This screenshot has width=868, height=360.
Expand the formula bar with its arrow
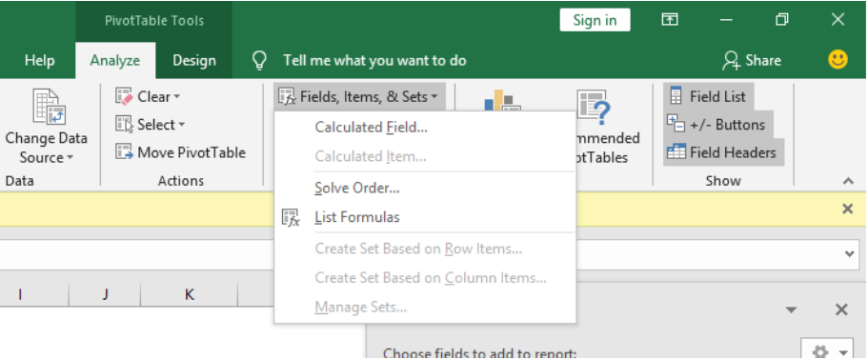click(x=849, y=254)
